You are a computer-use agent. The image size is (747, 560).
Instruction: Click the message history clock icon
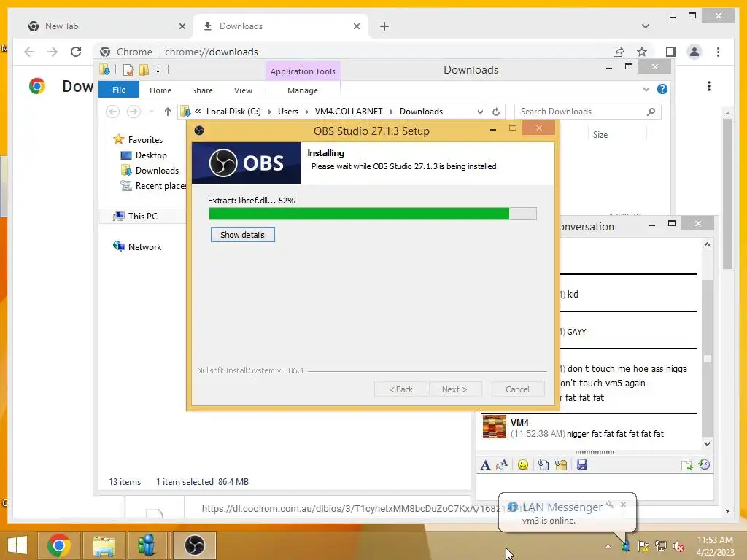[x=704, y=464]
